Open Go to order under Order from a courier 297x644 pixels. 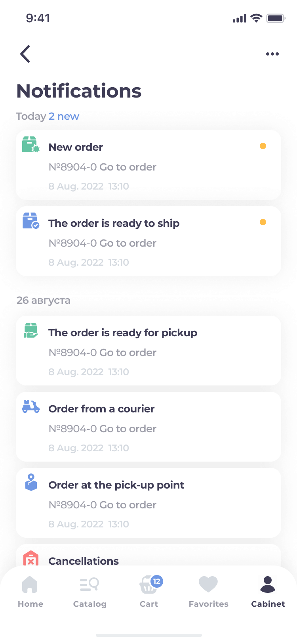tap(128, 429)
